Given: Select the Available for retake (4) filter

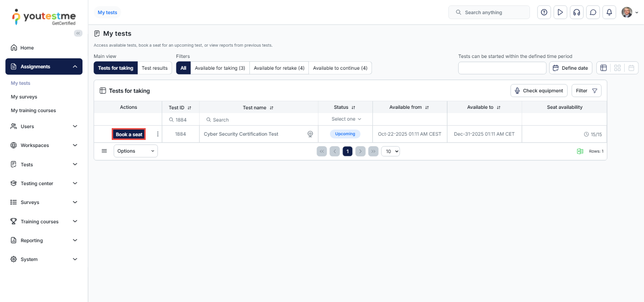Looking at the screenshot, I should [x=279, y=68].
